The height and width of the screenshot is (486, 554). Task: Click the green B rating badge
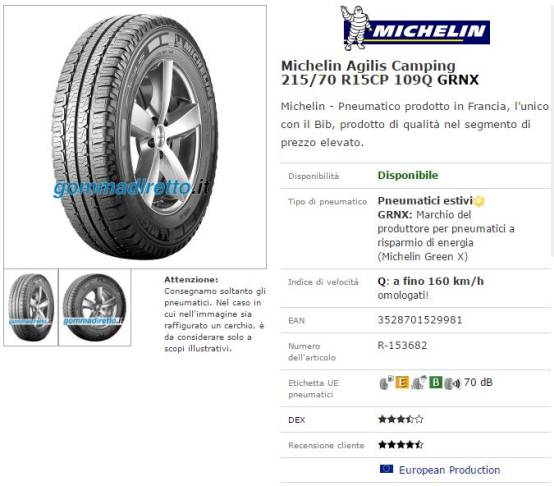(x=436, y=382)
